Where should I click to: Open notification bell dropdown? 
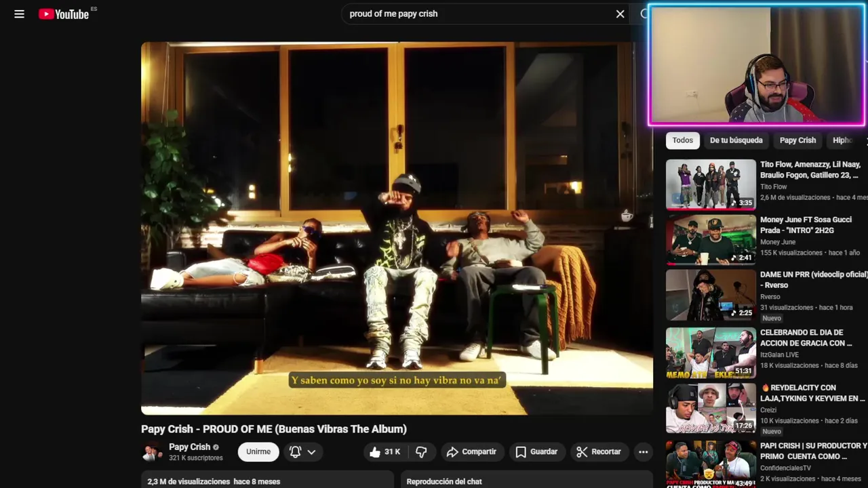tap(302, 452)
